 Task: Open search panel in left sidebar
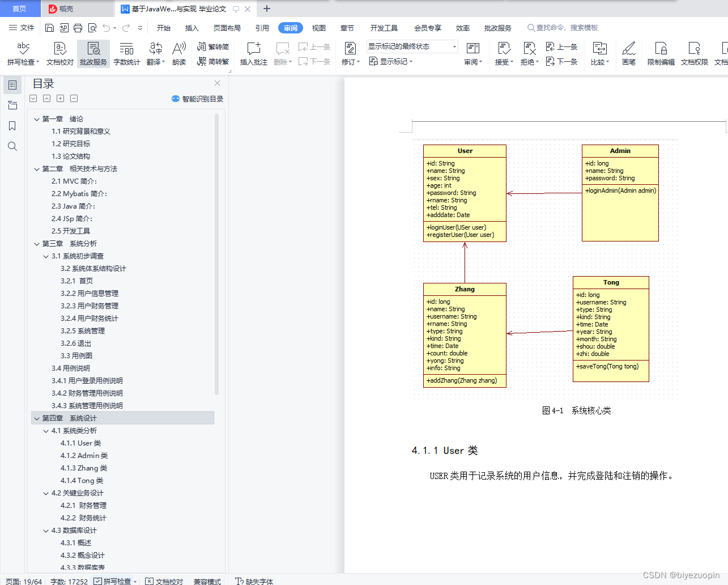click(12, 146)
